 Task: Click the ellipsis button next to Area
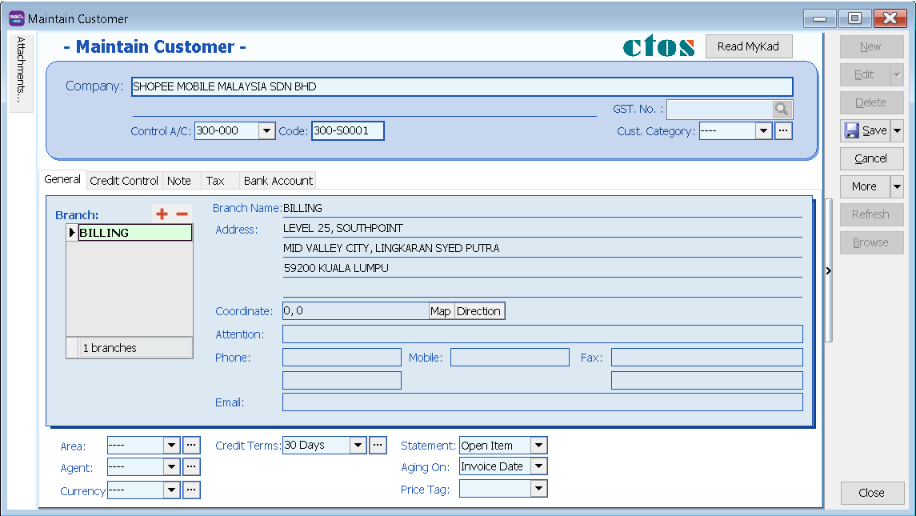[x=192, y=446]
